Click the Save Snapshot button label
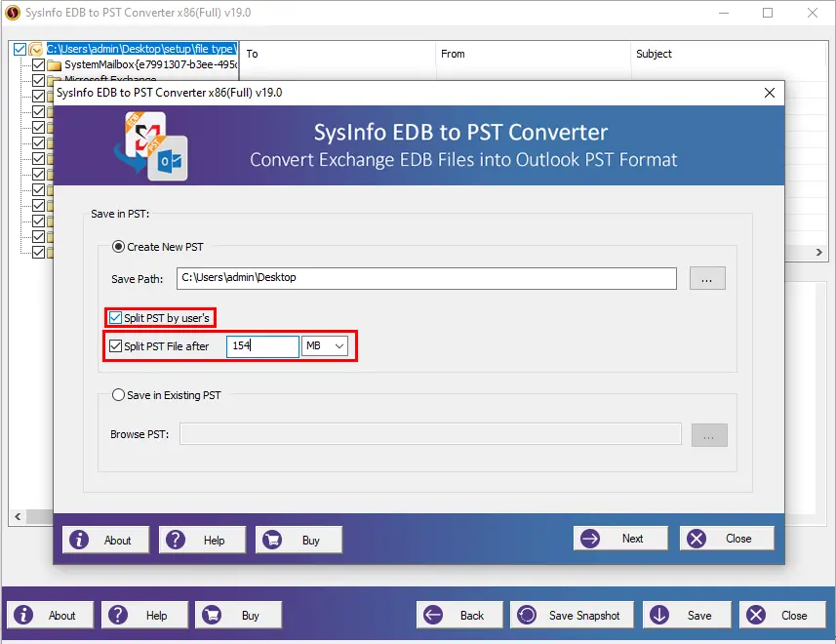The height and width of the screenshot is (644, 836). 584,615
